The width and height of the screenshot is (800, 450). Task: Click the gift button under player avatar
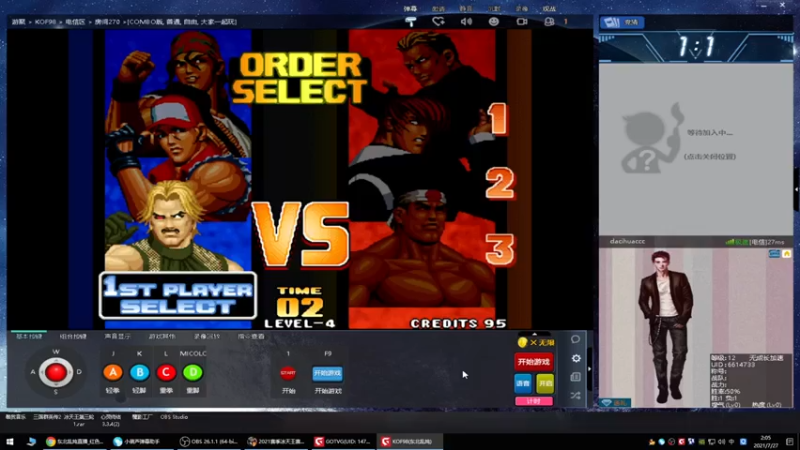point(615,403)
